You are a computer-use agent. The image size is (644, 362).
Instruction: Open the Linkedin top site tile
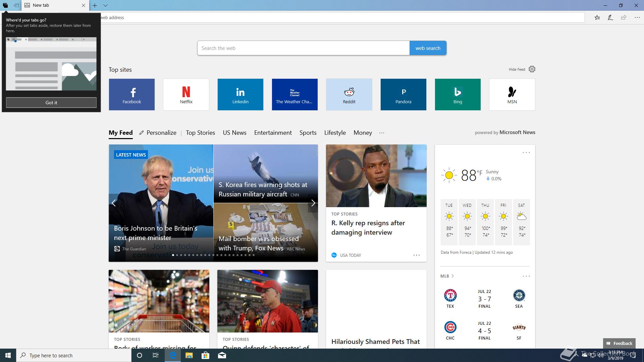click(240, 95)
